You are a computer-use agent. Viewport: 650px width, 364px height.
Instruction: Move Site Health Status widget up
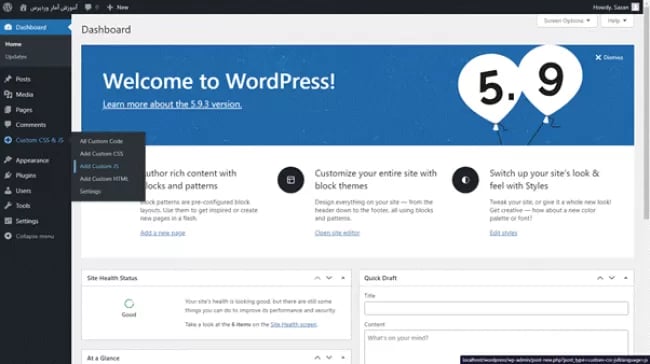(317, 278)
